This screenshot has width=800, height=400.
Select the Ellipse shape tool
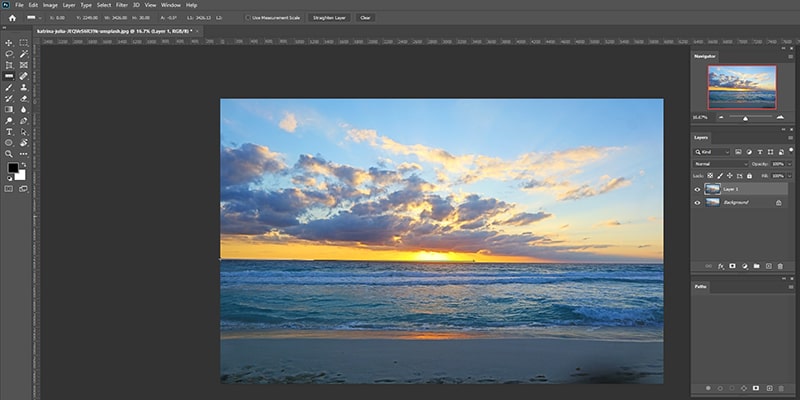9,143
